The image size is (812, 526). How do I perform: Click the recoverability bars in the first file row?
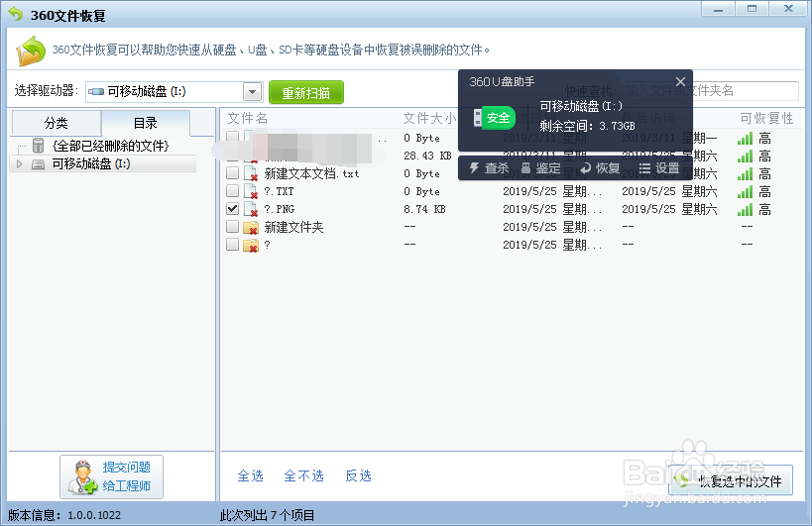pos(745,138)
